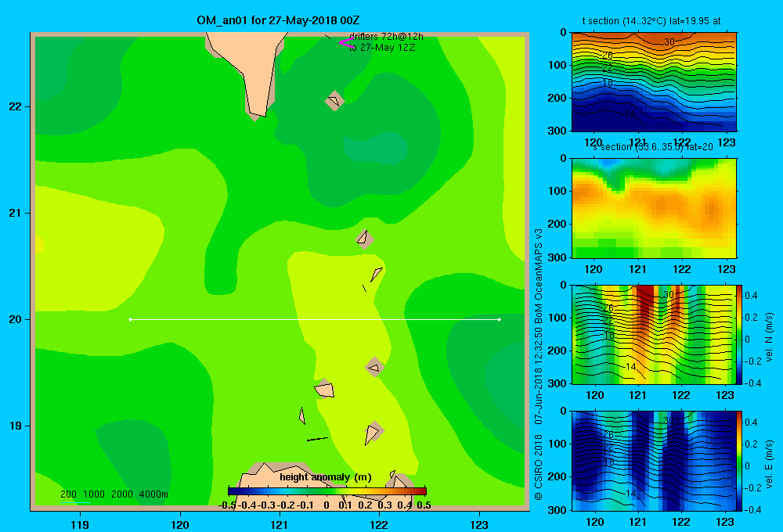
Task: Select the left endpoint of white section line
Action: (x=130, y=319)
